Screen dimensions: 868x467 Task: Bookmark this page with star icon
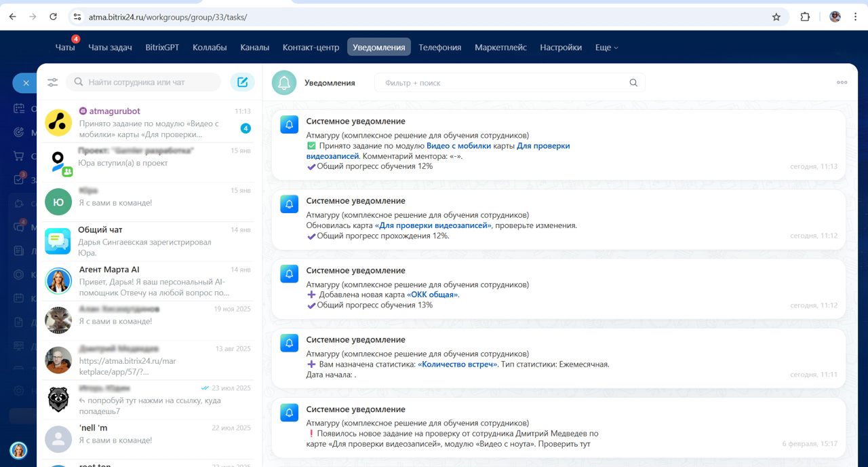coord(776,17)
